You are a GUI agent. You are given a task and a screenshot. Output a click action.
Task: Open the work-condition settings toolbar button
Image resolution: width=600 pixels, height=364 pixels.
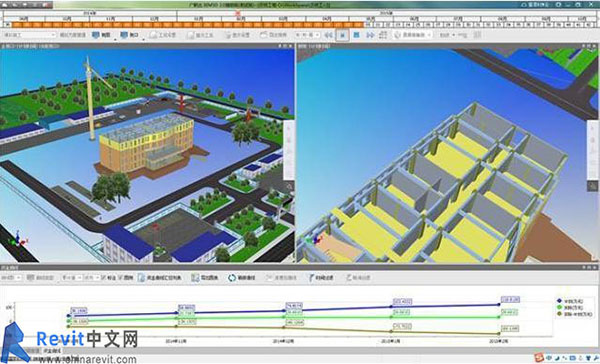pos(163,35)
